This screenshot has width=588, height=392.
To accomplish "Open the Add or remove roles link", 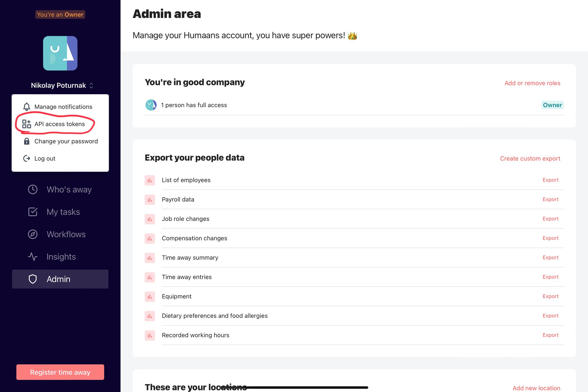I will click(532, 83).
